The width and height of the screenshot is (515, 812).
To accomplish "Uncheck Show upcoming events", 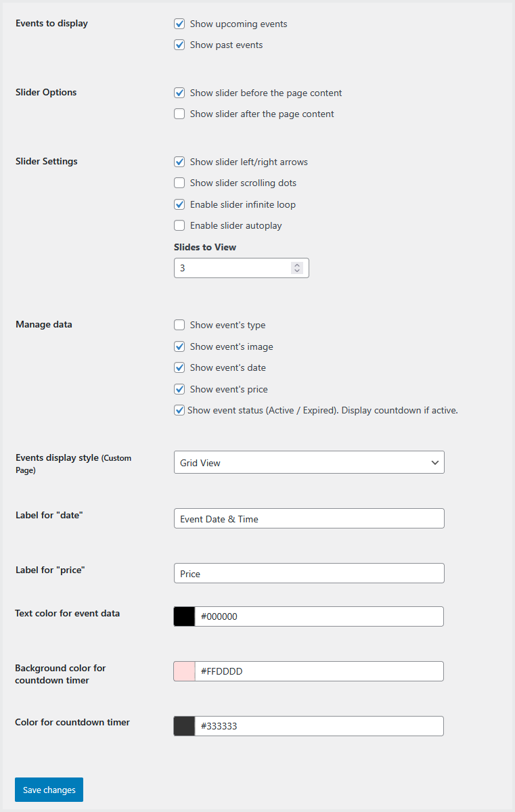I will pos(179,24).
